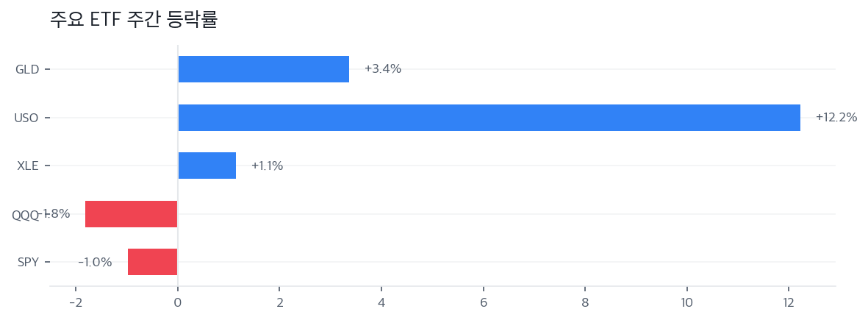Select the 0 tick on x-axis
This screenshot has height=320, width=868.
coord(177,303)
